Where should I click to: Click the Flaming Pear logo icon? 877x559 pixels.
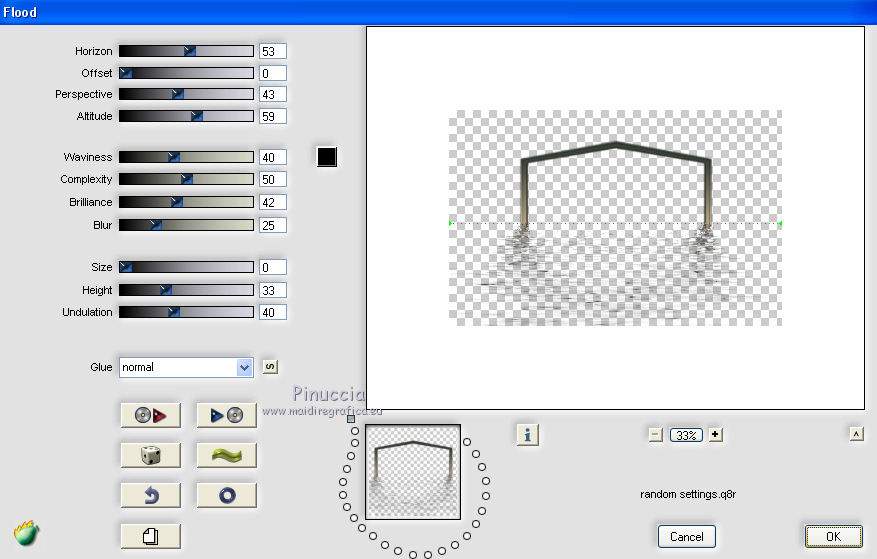(26, 533)
